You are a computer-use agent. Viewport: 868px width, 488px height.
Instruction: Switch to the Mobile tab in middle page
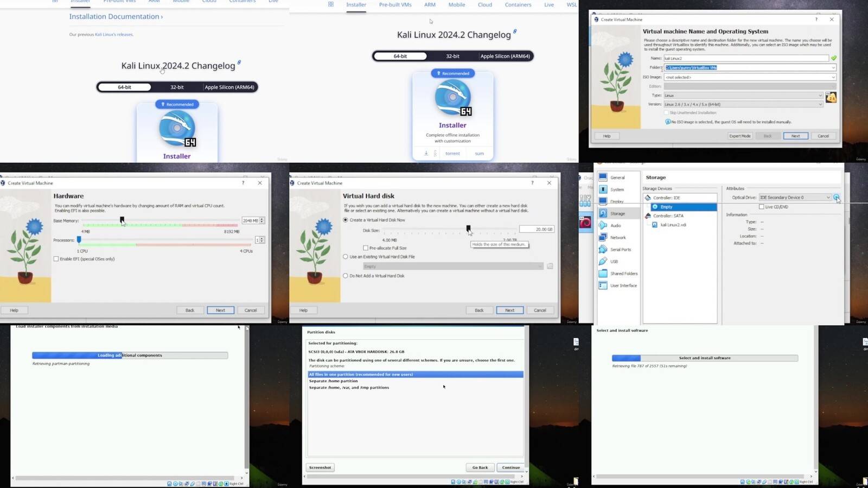(456, 5)
